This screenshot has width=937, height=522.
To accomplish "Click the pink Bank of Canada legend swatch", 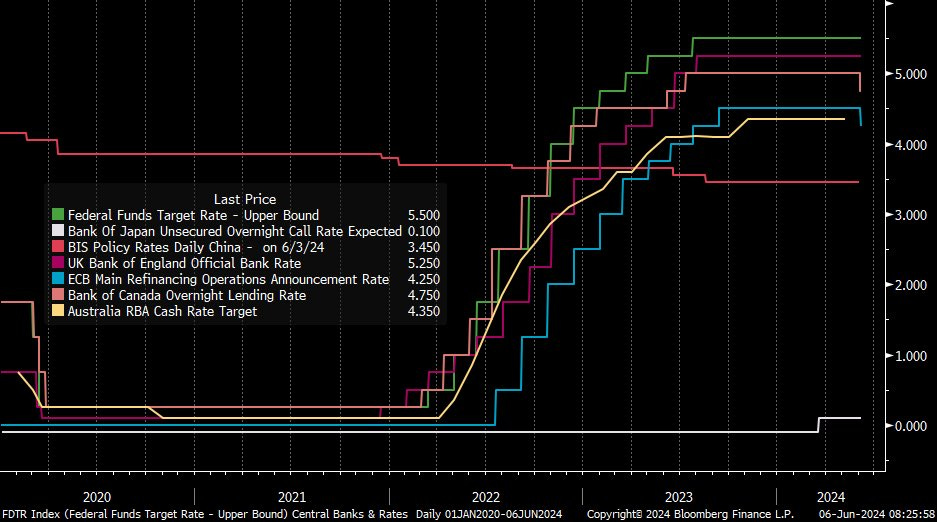I will pos(57,295).
